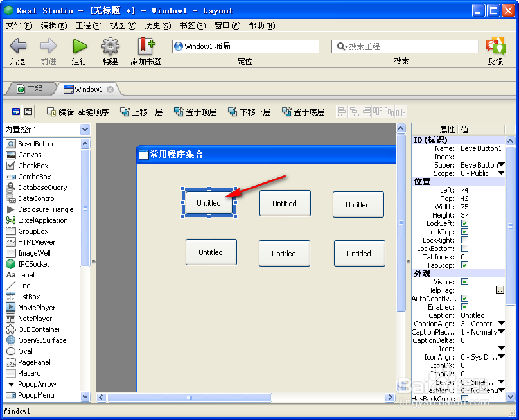This screenshot has height=420, width=519.
Task: Select the PopupMenu control
Action: pyautogui.click(x=36, y=395)
